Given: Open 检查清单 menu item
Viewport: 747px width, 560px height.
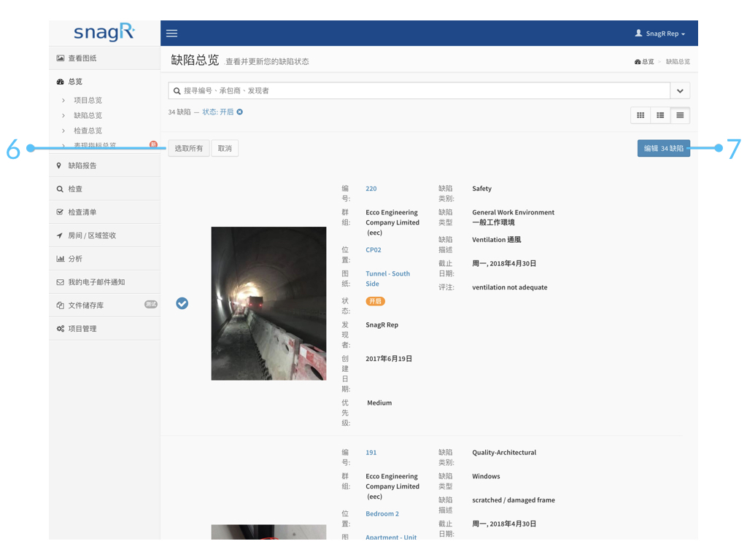Looking at the screenshot, I should click(x=104, y=212).
